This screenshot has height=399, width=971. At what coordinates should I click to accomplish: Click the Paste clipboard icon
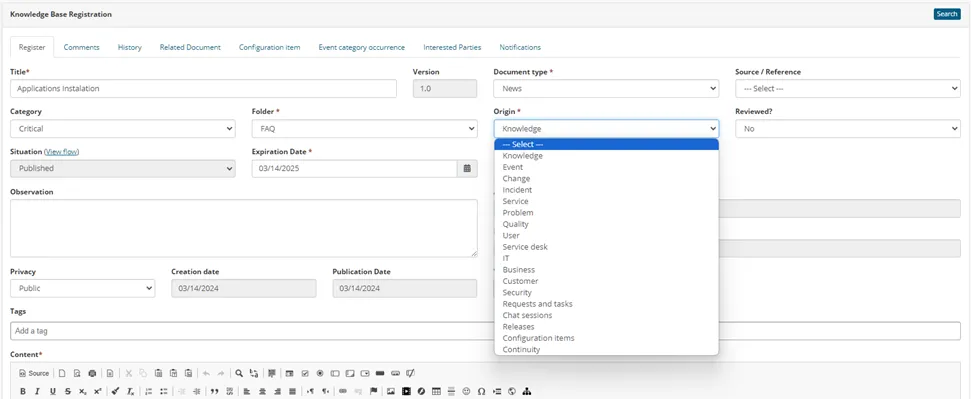159,373
